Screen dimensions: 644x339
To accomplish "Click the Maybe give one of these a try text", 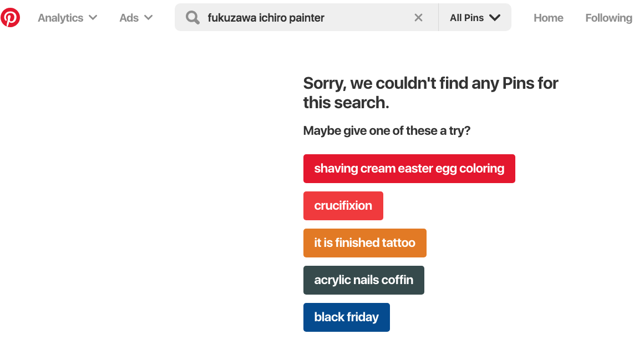I will pyautogui.click(x=387, y=131).
